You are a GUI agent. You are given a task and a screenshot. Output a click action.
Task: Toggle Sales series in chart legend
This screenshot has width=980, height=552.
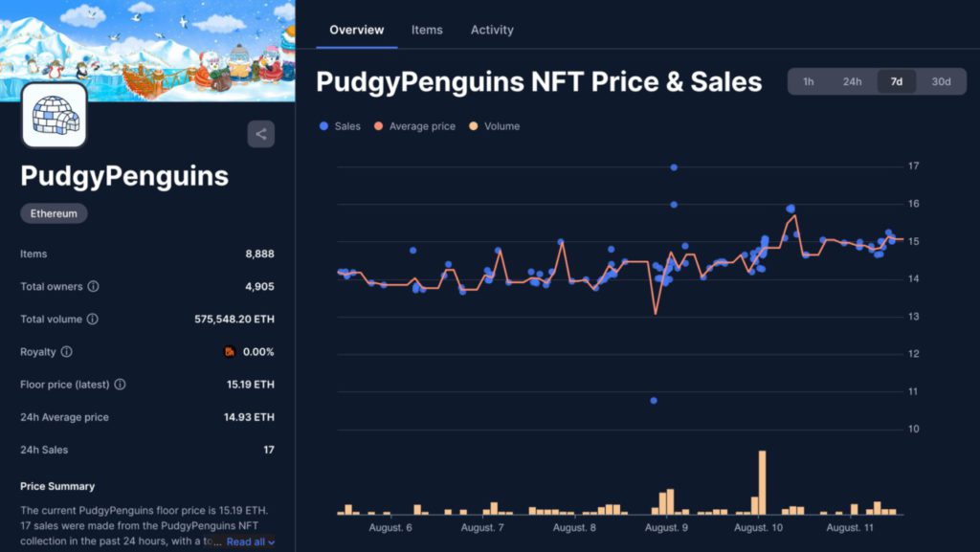click(341, 126)
